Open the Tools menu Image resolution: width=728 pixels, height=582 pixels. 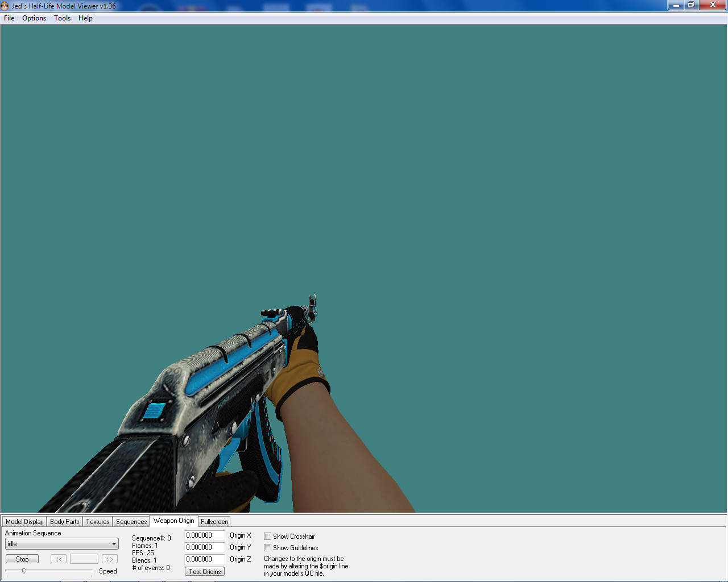(63, 18)
